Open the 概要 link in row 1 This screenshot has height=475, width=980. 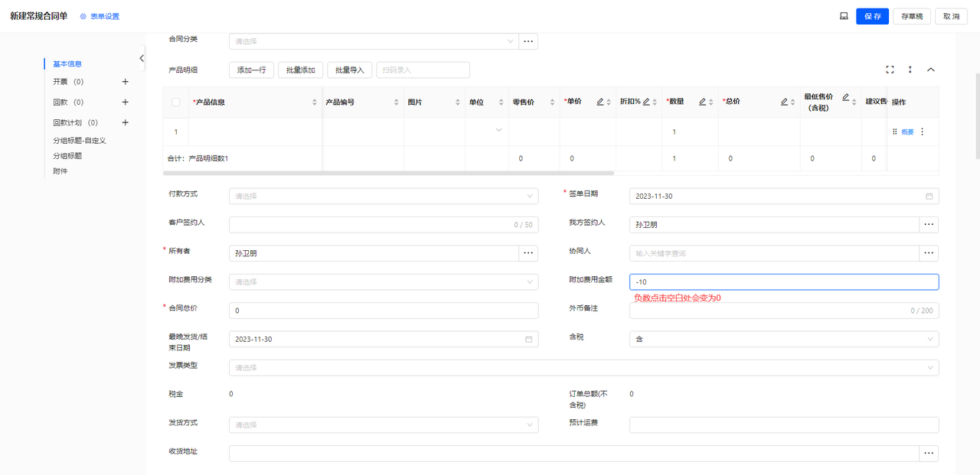click(907, 132)
